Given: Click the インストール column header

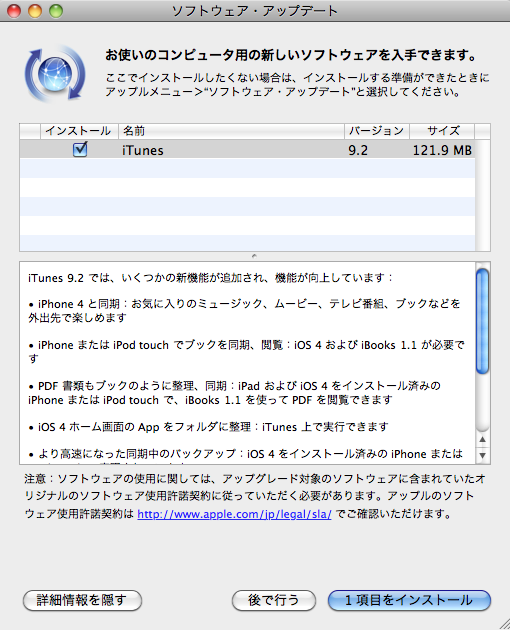Looking at the screenshot, I should (x=79, y=131).
